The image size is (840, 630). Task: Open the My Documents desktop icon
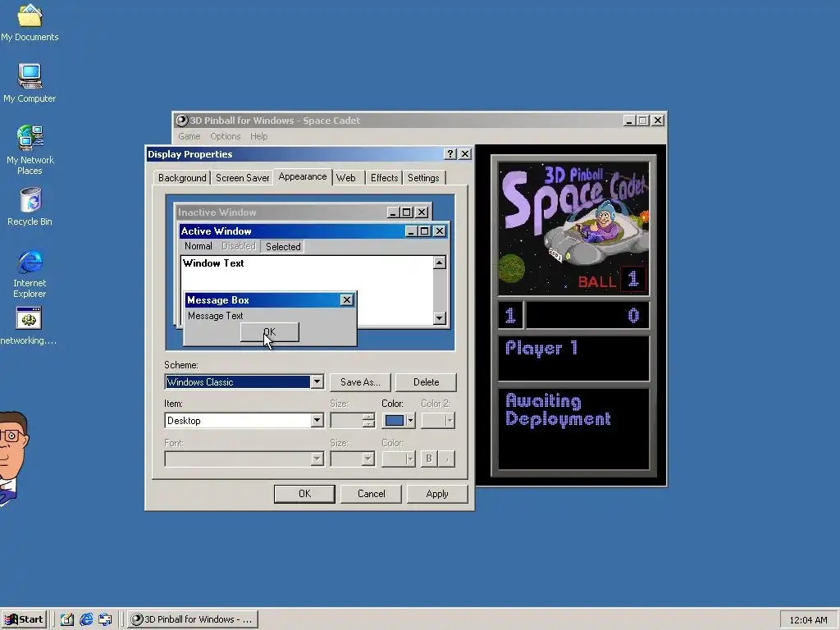pos(30,22)
